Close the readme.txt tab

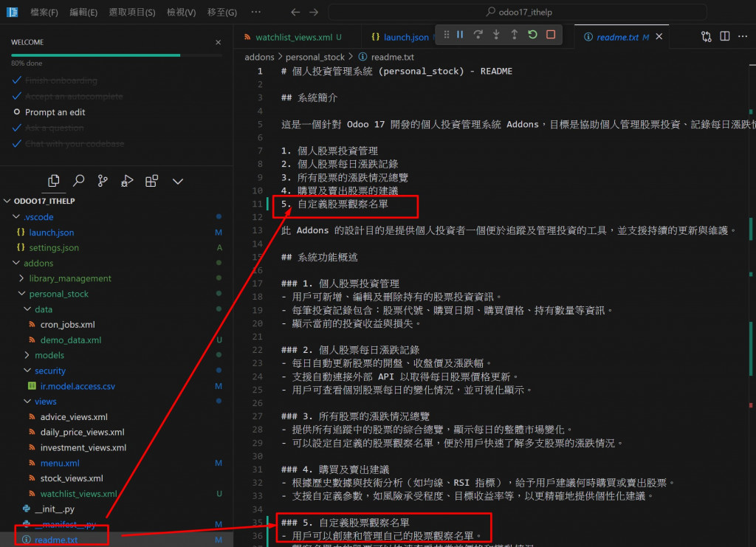tap(659, 37)
